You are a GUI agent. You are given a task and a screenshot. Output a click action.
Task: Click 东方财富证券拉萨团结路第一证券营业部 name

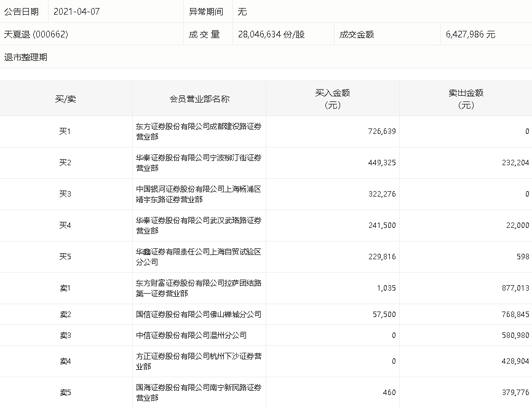click(x=199, y=288)
